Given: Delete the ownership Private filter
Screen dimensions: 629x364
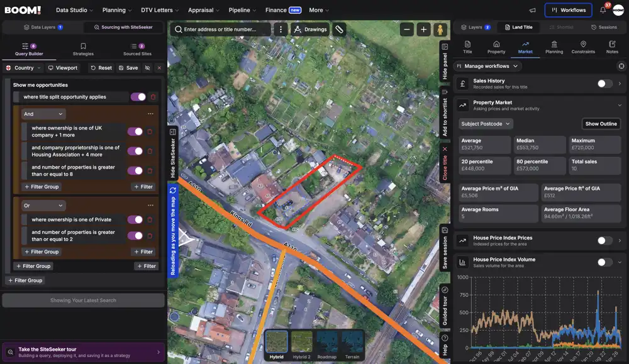Looking at the screenshot, I should (x=150, y=219).
